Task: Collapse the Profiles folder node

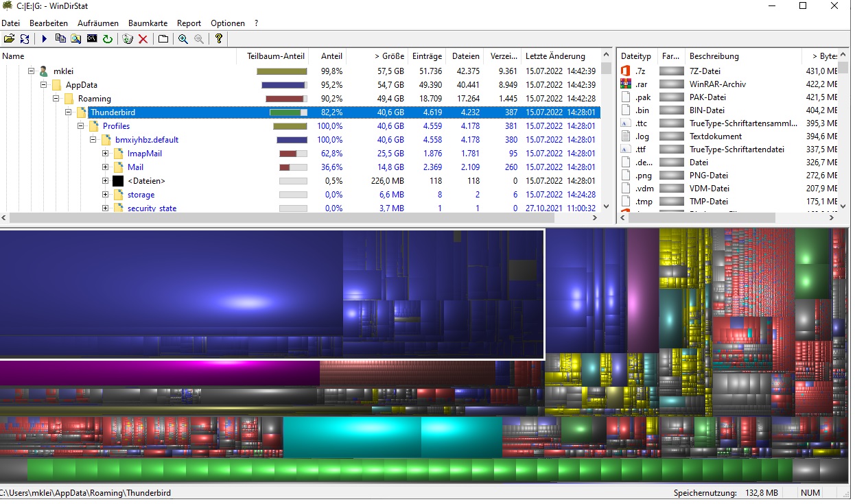Action: point(80,126)
